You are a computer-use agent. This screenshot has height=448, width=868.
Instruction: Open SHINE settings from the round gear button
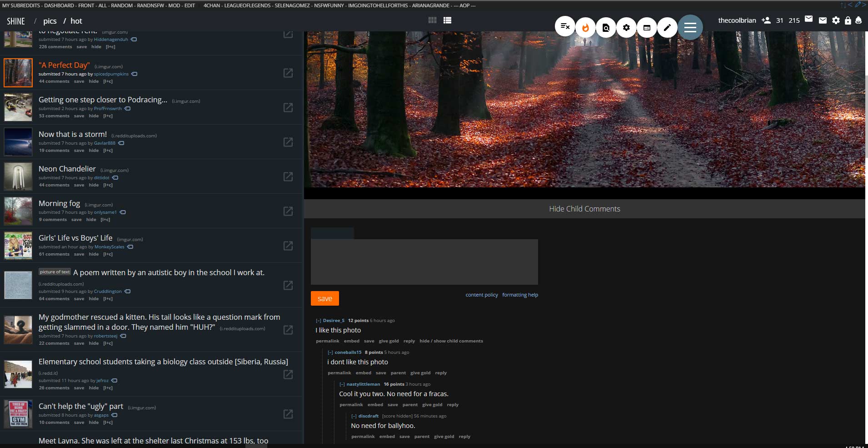click(x=626, y=27)
